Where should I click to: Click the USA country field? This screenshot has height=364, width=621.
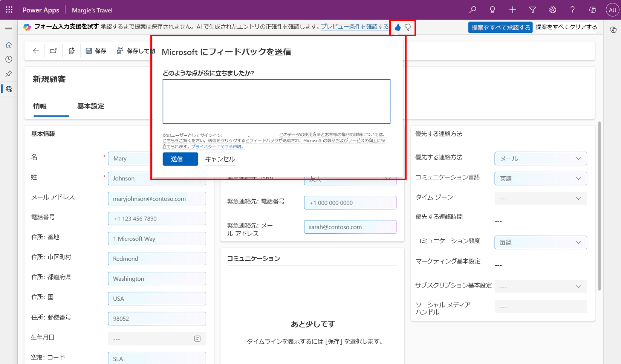(x=157, y=298)
